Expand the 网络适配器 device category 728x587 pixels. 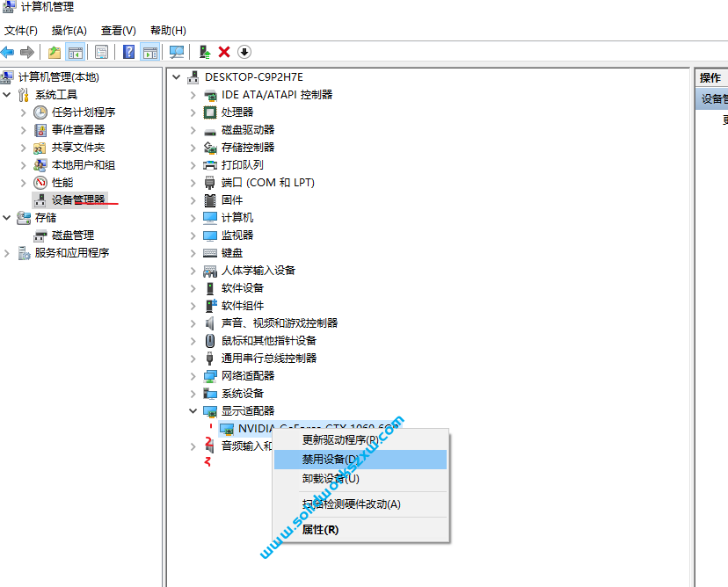click(x=193, y=376)
